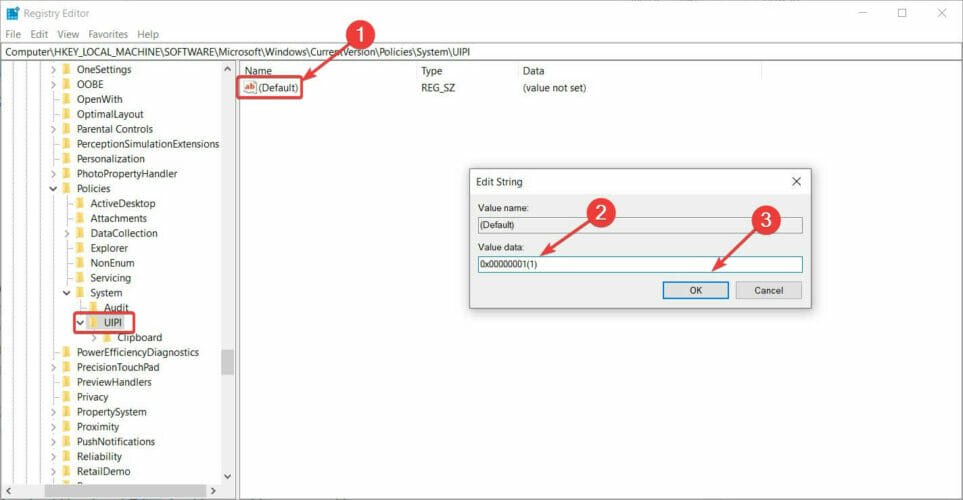Click the Value data input field
The width and height of the screenshot is (963, 500).
(x=640, y=264)
